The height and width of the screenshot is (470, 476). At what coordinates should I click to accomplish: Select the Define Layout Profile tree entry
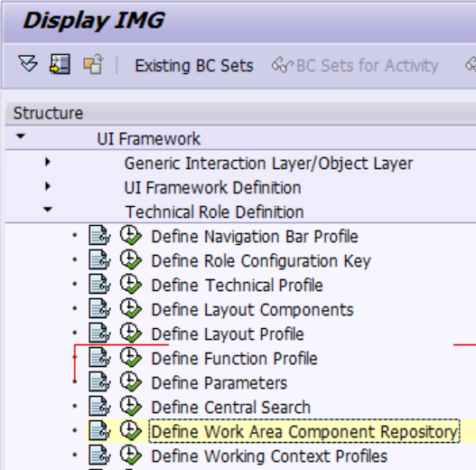click(228, 334)
